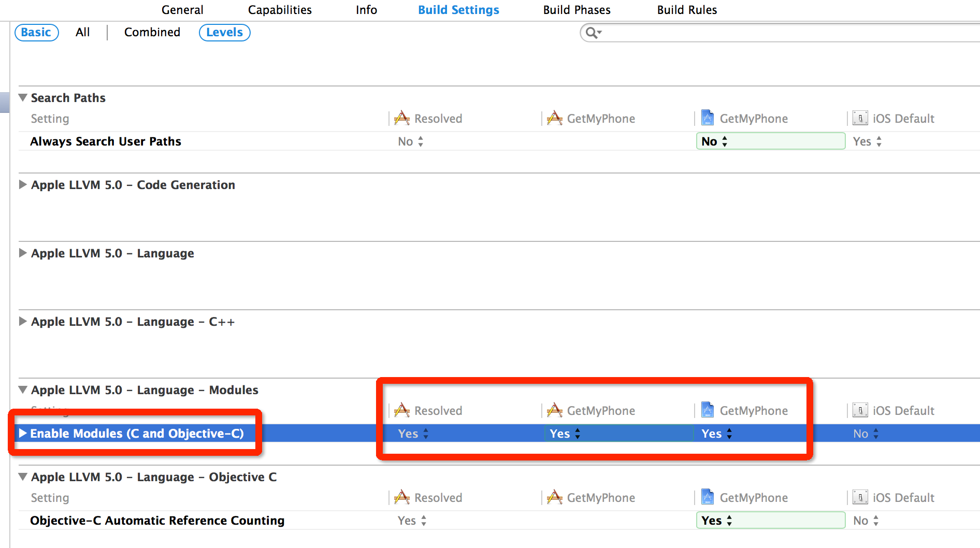
Task: Expand the Enable Modules setting row
Action: point(23,433)
